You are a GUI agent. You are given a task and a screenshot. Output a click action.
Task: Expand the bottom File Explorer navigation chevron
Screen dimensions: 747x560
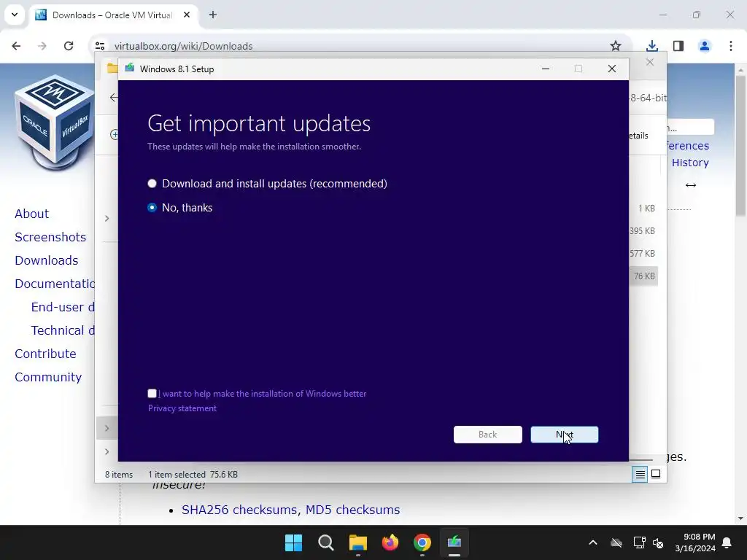[107, 451]
